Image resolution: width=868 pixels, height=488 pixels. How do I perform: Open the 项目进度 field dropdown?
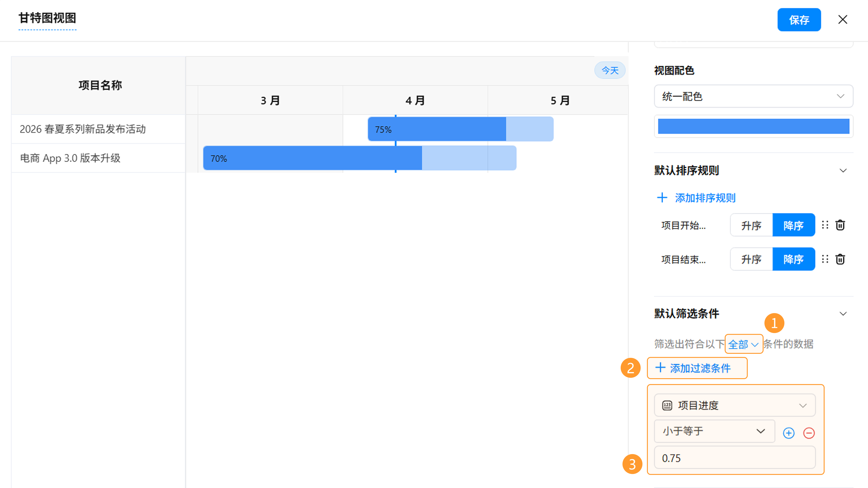coord(735,405)
